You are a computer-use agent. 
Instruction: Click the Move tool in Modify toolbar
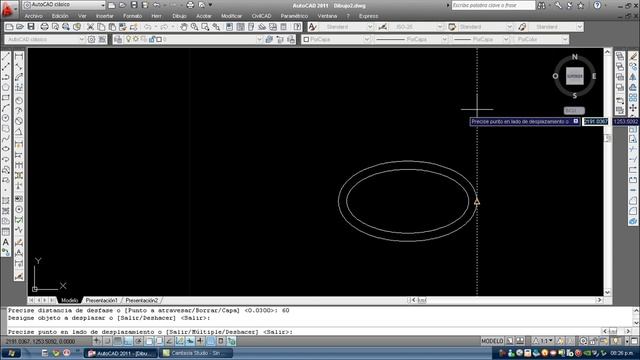click(633, 108)
